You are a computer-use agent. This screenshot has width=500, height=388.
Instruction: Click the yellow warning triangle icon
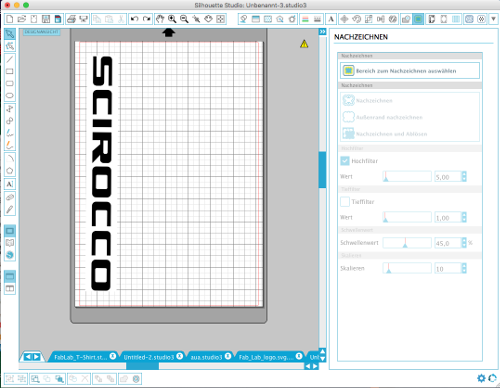tap(304, 44)
